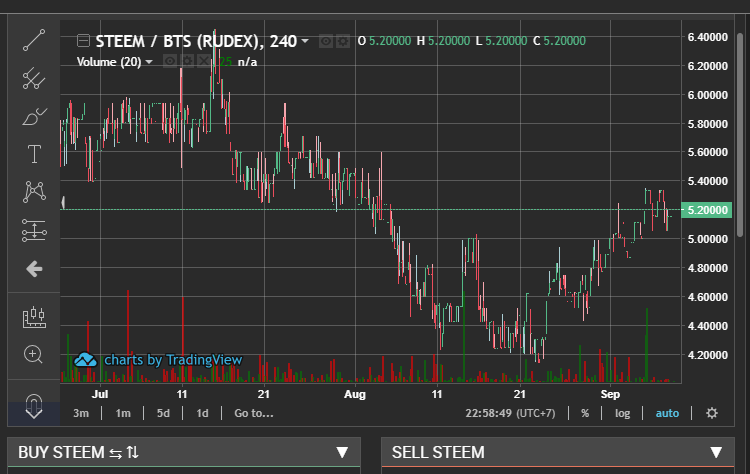Flip the market pair via ⇆ icon
The width and height of the screenshot is (750, 474).
pyautogui.click(x=115, y=452)
